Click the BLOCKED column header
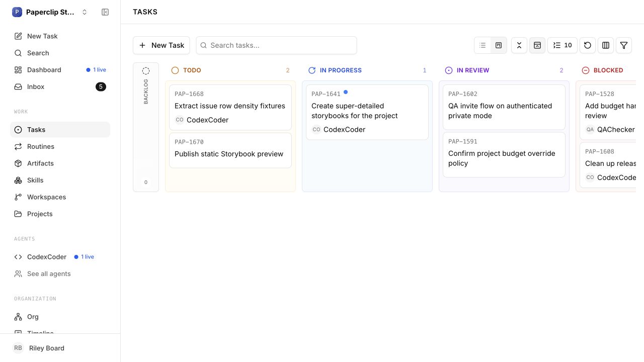644x362 pixels. tap(606, 70)
